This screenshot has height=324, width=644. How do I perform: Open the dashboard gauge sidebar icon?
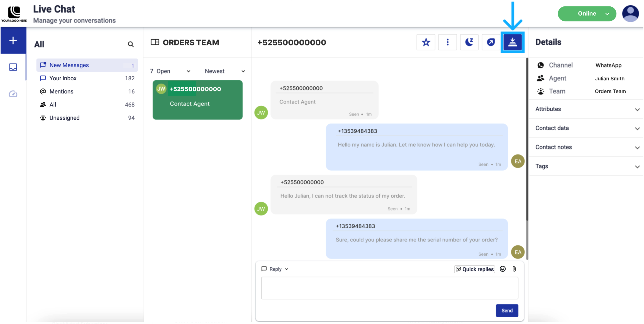(x=13, y=94)
